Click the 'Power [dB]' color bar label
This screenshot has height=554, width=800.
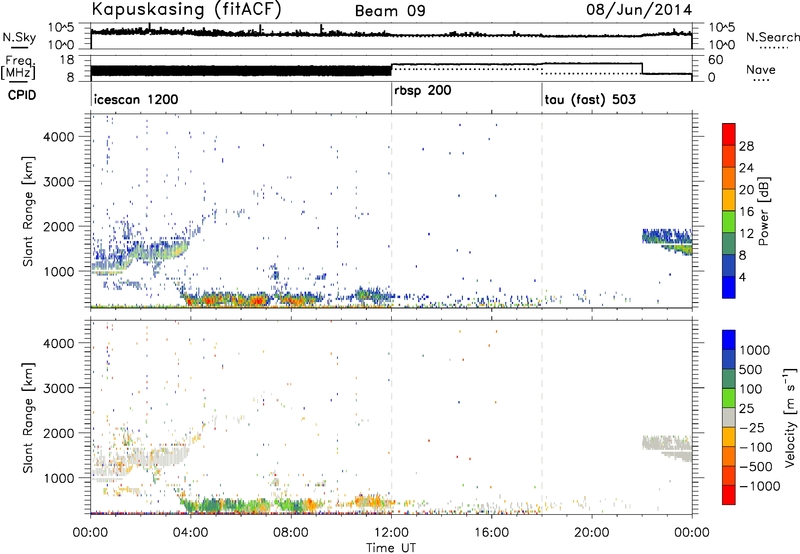pos(764,211)
